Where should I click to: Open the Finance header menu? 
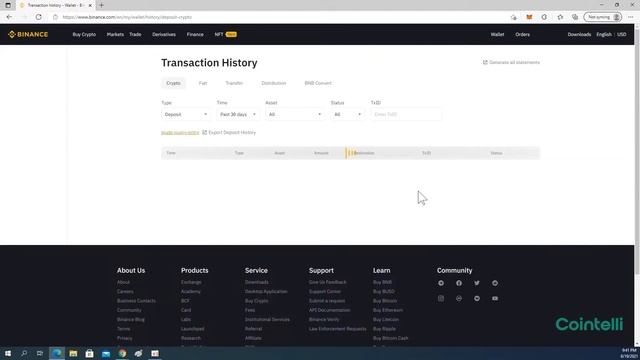pos(195,35)
